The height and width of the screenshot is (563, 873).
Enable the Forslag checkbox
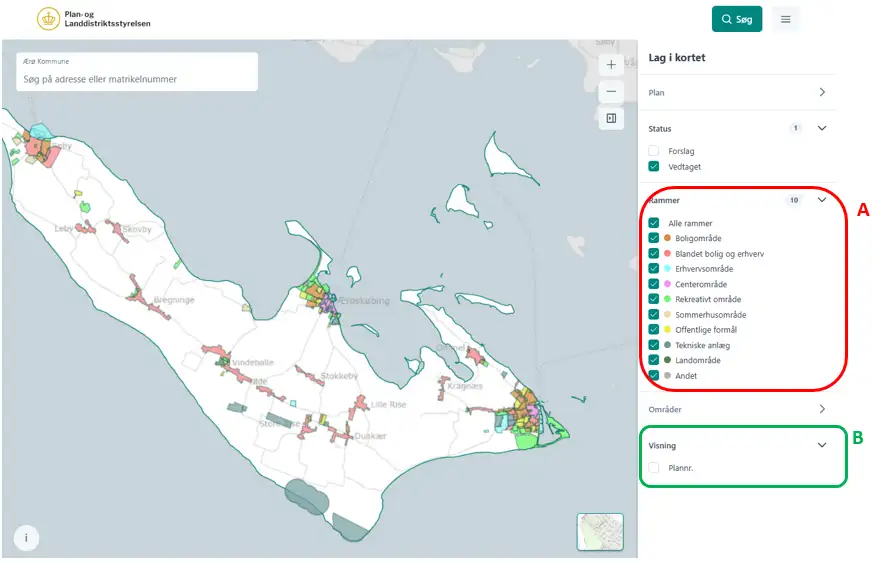[x=654, y=151]
